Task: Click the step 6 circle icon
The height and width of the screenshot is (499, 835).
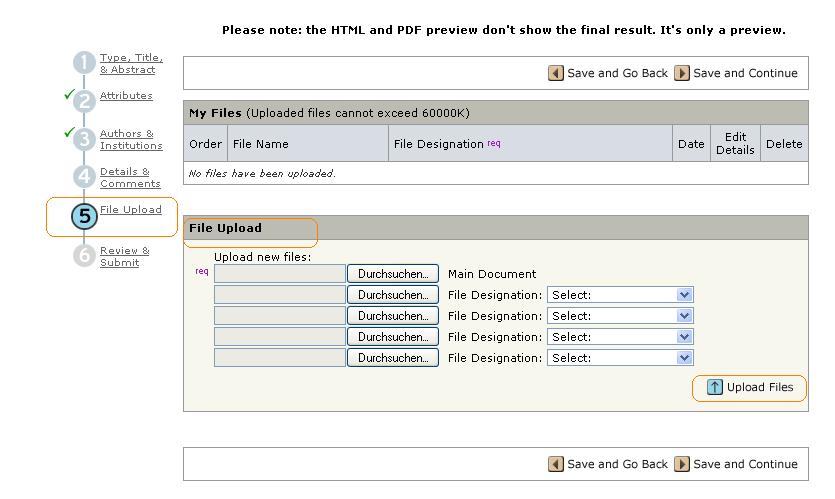Action: (x=84, y=256)
